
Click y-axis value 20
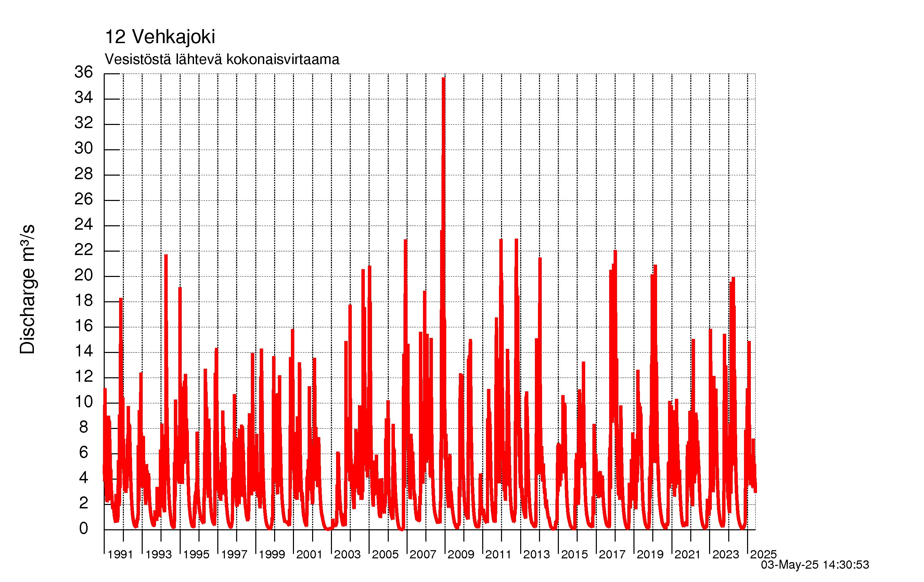tap(84, 275)
